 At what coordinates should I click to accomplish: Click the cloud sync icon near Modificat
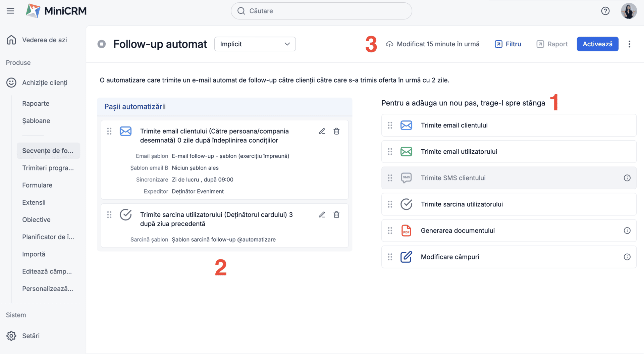389,44
